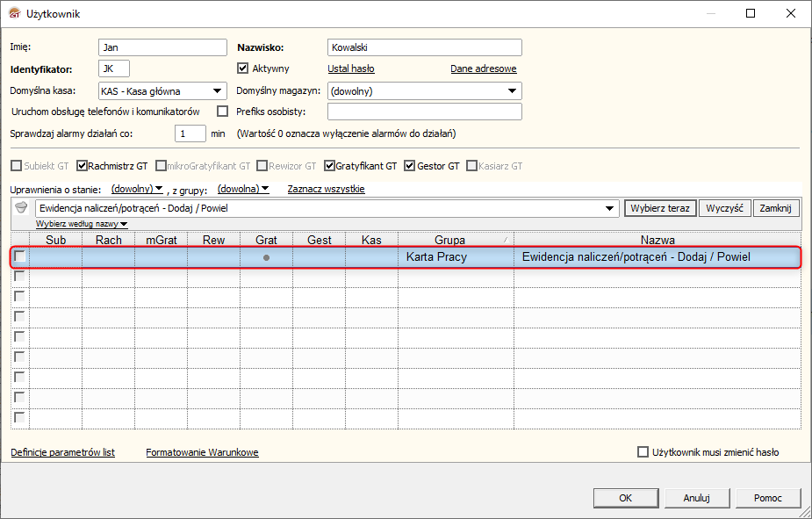Screen dimensions: 812x519
Task: Click the Rach column header
Action: (109, 240)
